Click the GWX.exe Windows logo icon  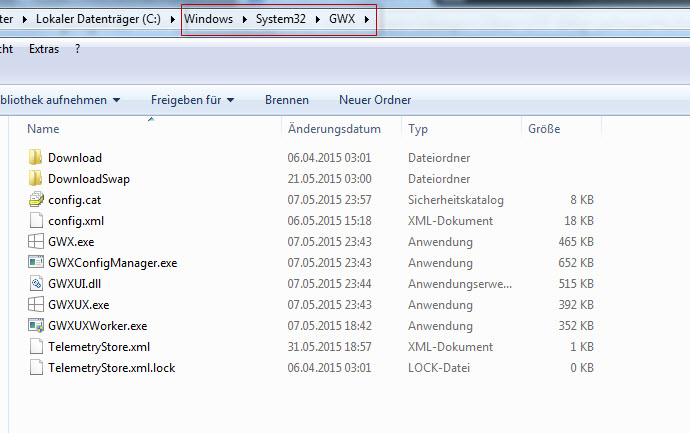coord(36,241)
